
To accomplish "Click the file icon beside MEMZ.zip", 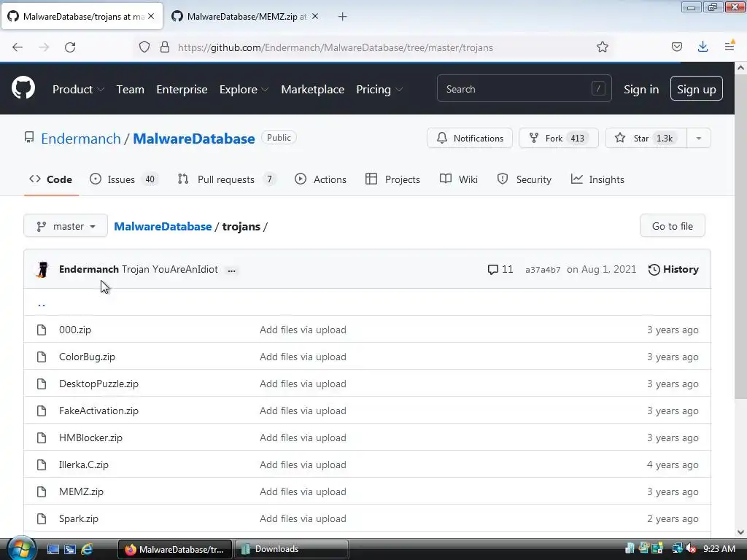I will 42,491.
